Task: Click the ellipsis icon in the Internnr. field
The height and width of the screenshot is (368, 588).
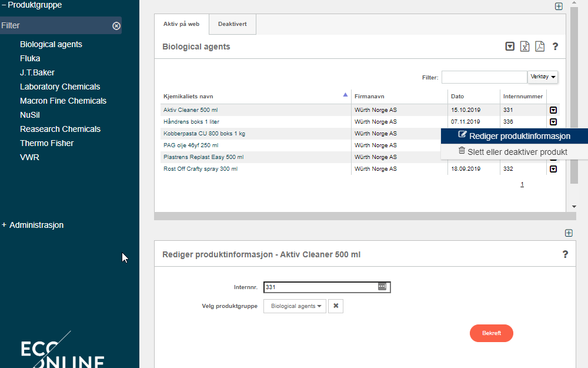Action: point(382,287)
